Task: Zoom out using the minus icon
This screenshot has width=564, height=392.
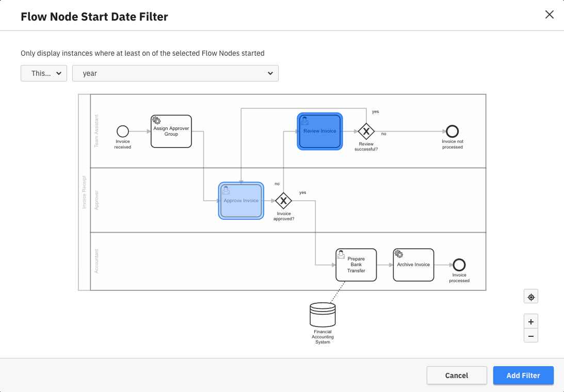Action: pos(530,335)
